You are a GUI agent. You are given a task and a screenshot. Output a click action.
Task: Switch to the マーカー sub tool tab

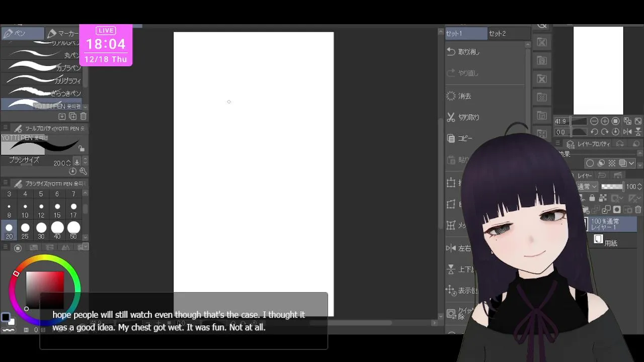coord(63,33)
